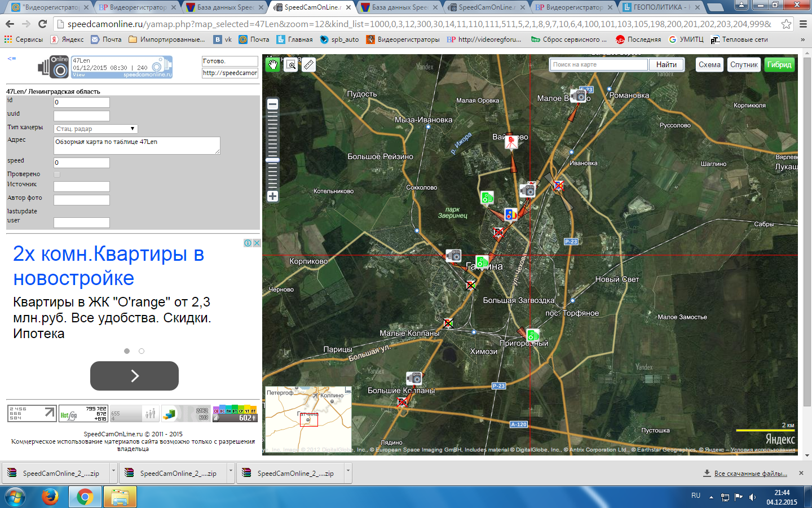Open dropdown arrow of first downloaded zip file
Screen dimensions: 812x508
coord(113,470)
